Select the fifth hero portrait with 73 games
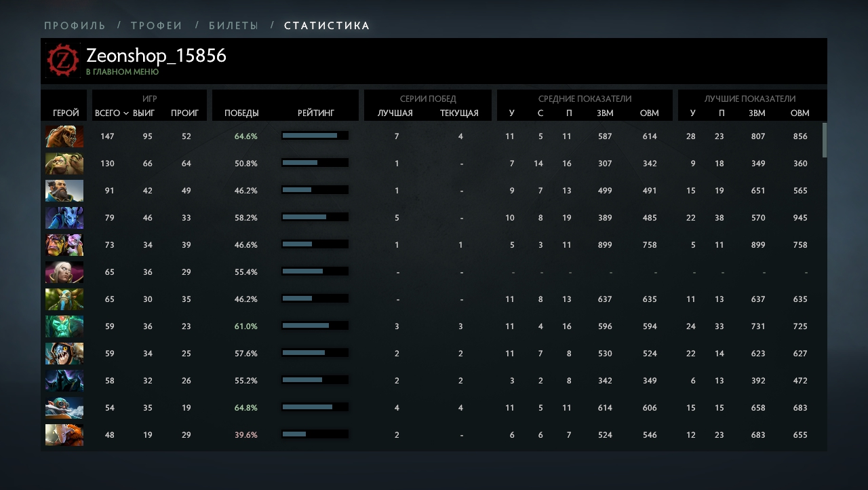This screenshot has height=490, width=868. [64, 245]
